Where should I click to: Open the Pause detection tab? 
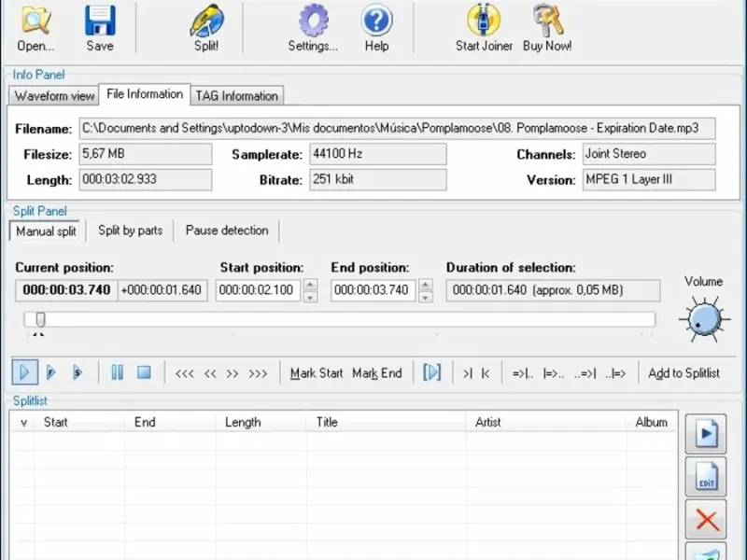[227, 231]
